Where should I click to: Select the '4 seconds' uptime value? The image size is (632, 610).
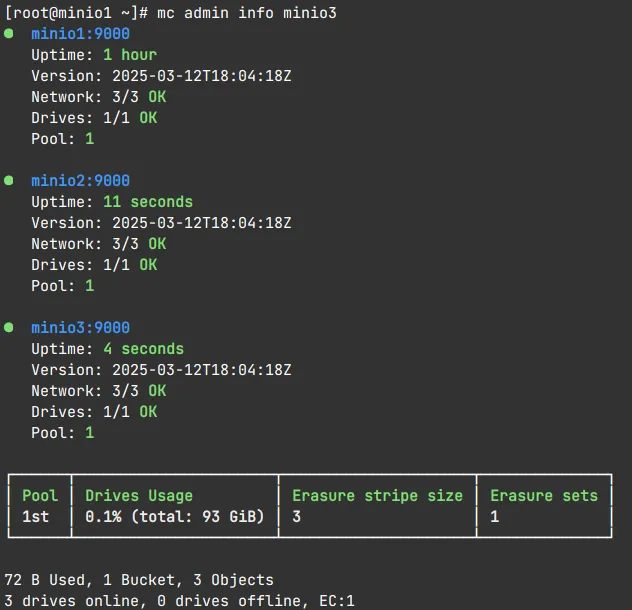point(143,349)
